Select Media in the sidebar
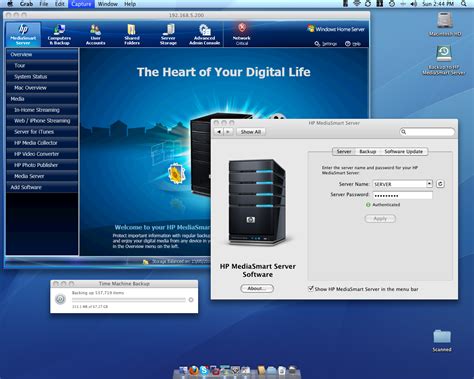Viewport: 474px width, 379px height. 42,99
